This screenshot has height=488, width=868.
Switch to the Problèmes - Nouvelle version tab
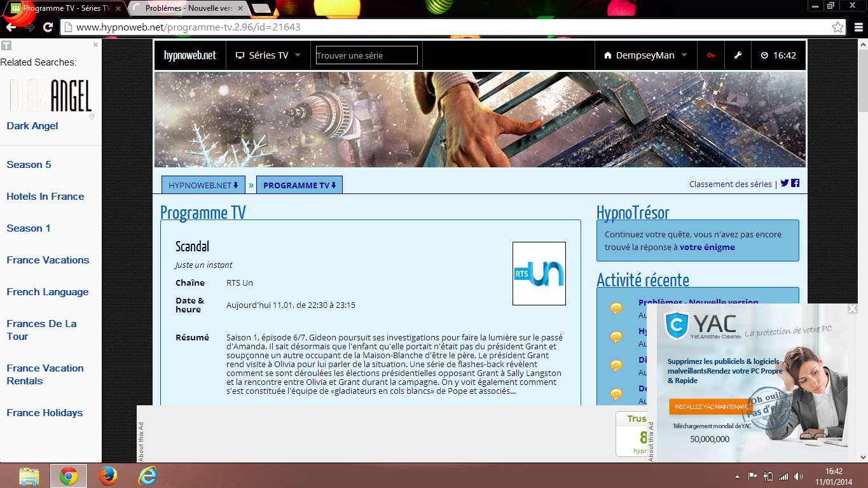tap(188, 8)
